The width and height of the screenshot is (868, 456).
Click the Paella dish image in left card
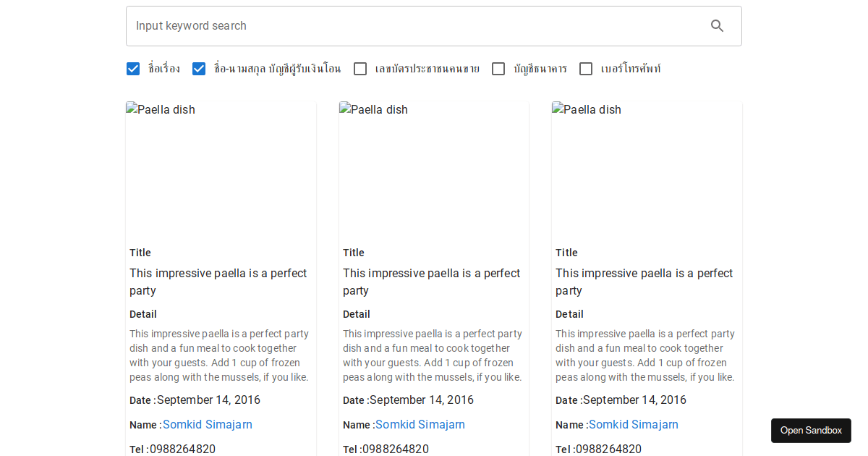click(221, 170)
